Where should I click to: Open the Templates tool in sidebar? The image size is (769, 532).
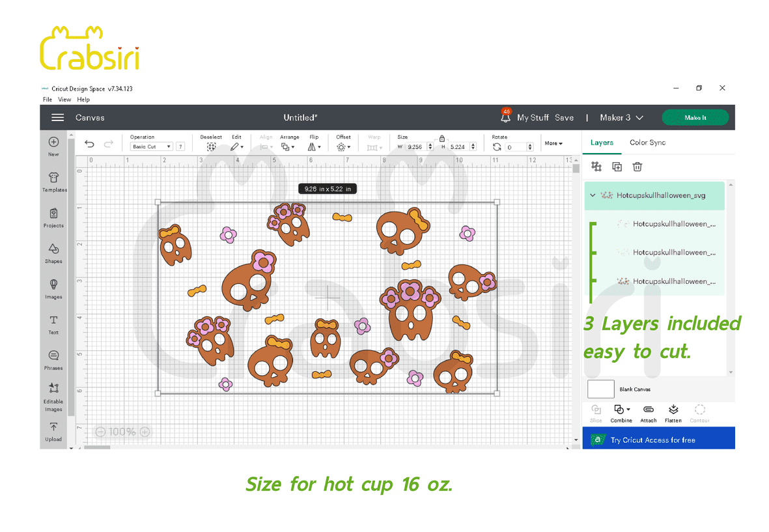coord(53,180)
